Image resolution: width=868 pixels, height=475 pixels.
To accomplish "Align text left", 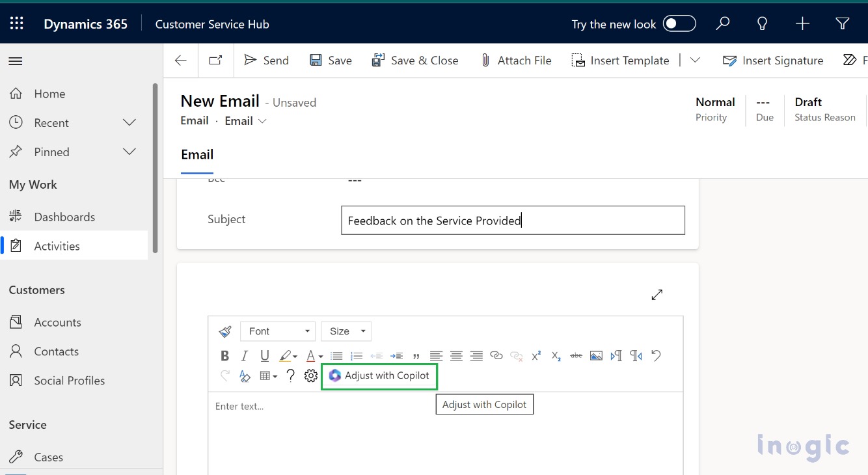I will click(x=436, y=356).
